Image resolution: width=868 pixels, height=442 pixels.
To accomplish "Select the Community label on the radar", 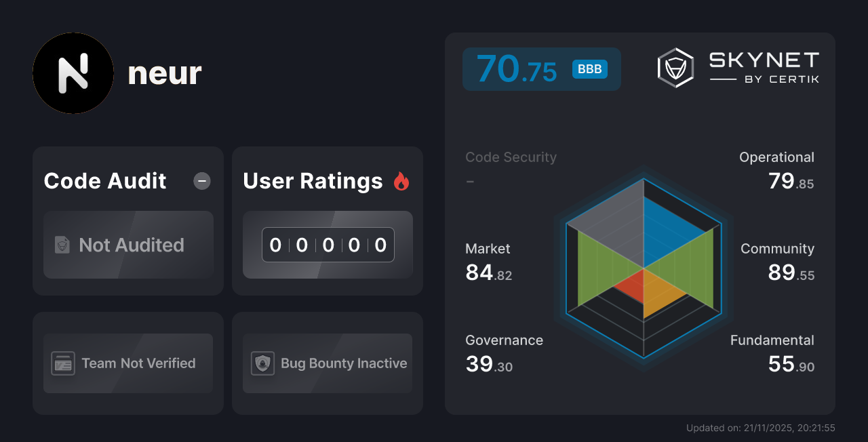I will [777, 248].
